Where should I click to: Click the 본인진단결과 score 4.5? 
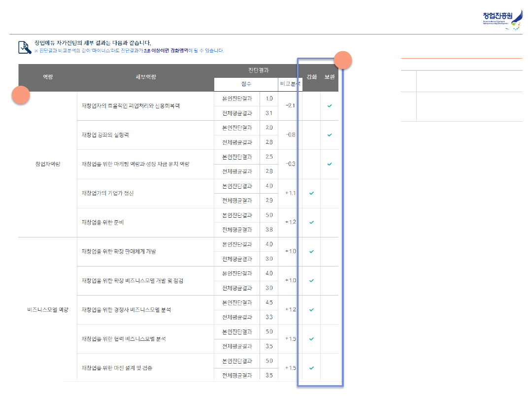(269, 302)
